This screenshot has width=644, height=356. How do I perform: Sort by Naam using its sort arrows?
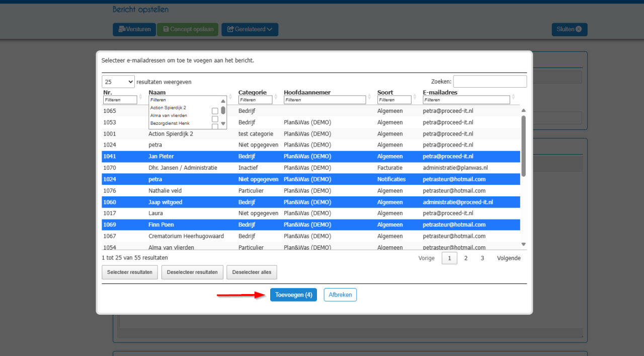tap(230, 97)
